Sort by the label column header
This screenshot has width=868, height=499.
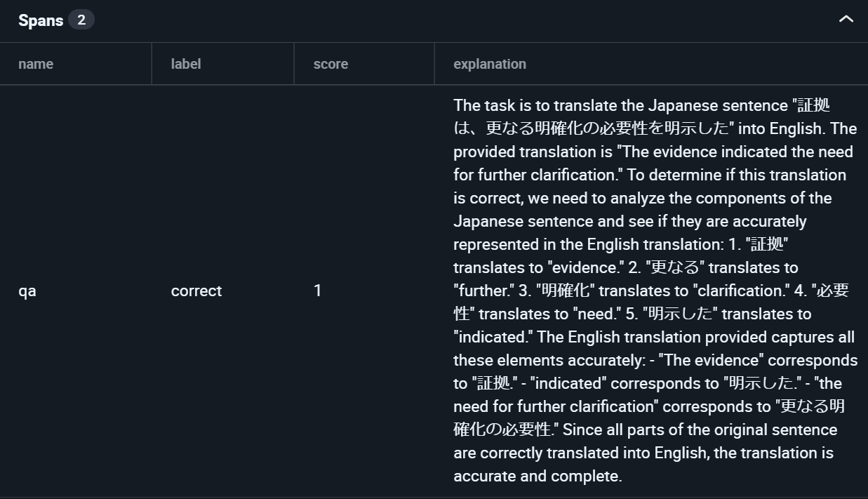coord(186,64)
